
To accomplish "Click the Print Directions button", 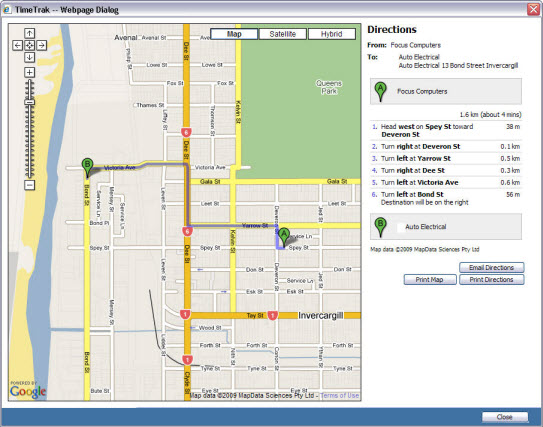I will [491, 279].
